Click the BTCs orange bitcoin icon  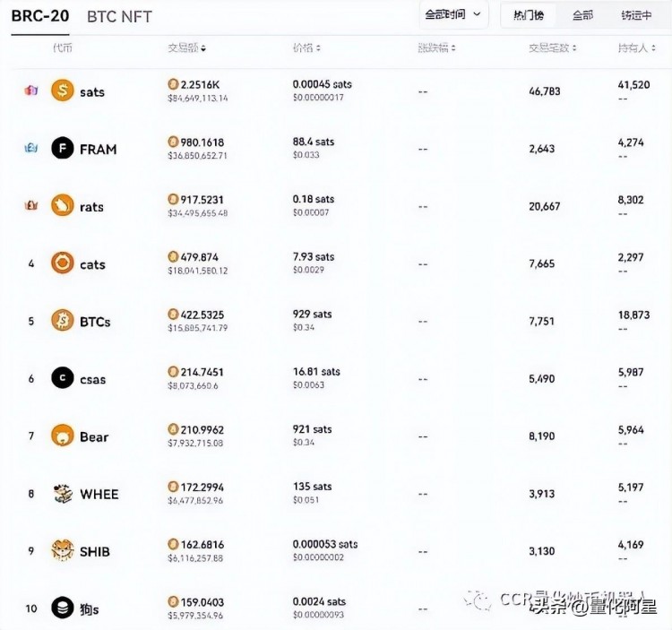pyautogui.click(x=62, y=321)
